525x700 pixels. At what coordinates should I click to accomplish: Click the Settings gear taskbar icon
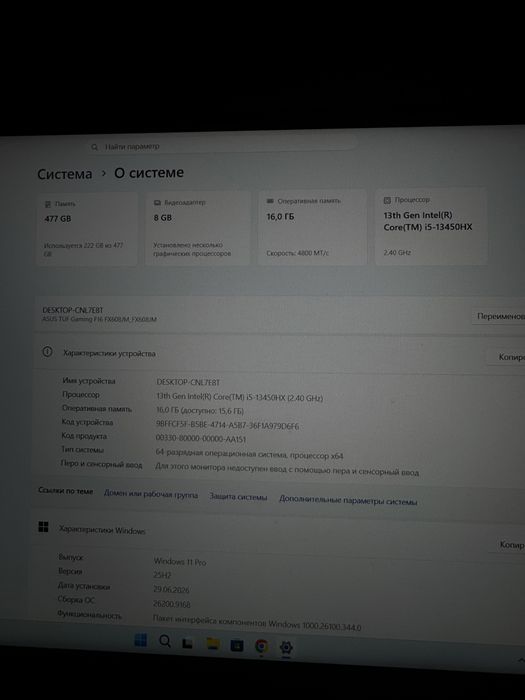tap(286, 647)
